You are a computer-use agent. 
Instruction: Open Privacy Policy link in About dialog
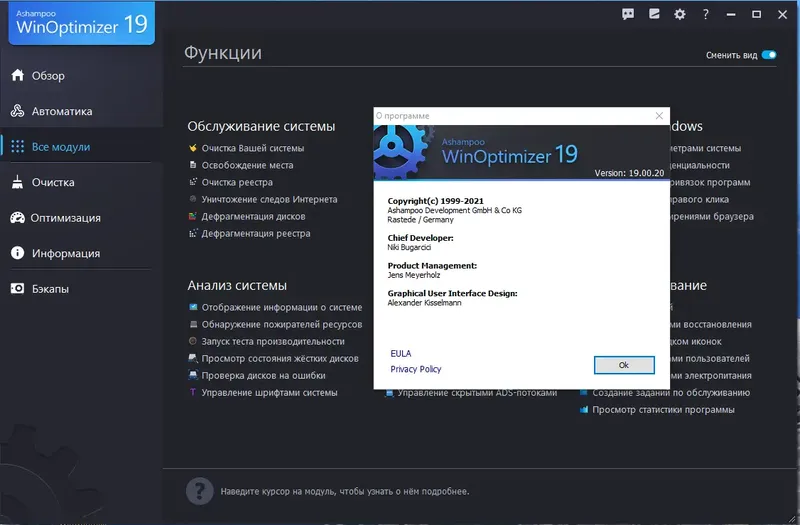click(416, 369)
